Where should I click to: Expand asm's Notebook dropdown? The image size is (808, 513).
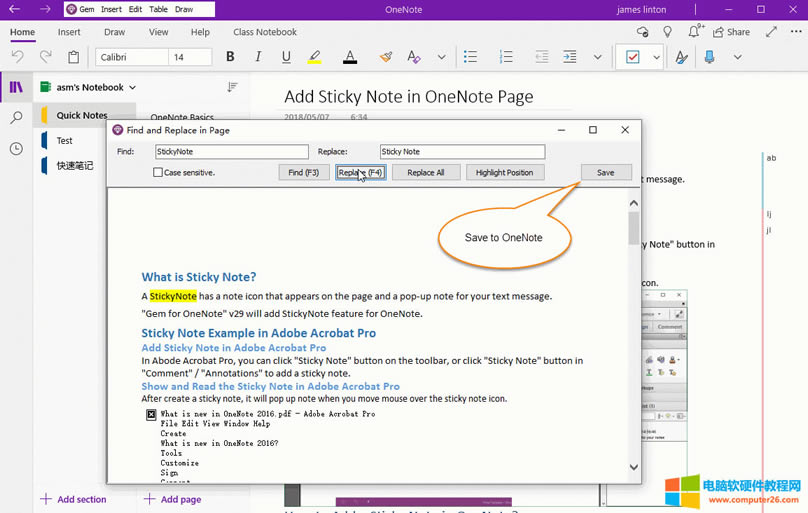point(132,88)
